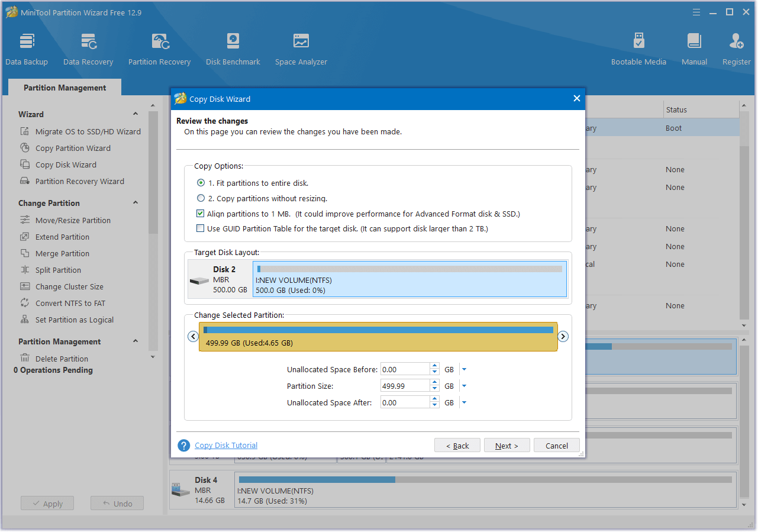Screen dimensions: 758x532
Task: Click the Copy Disk Tutorial help icon
Action: coord(184,446)
